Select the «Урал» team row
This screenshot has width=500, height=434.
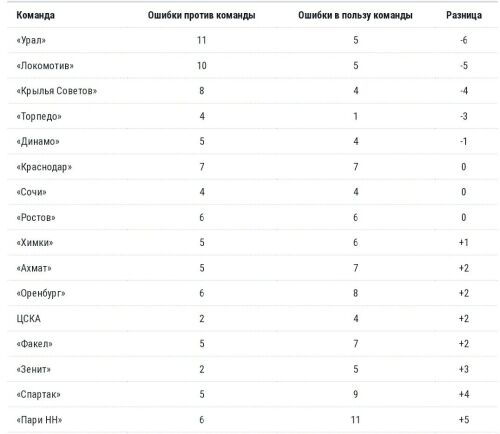[253, 40]
